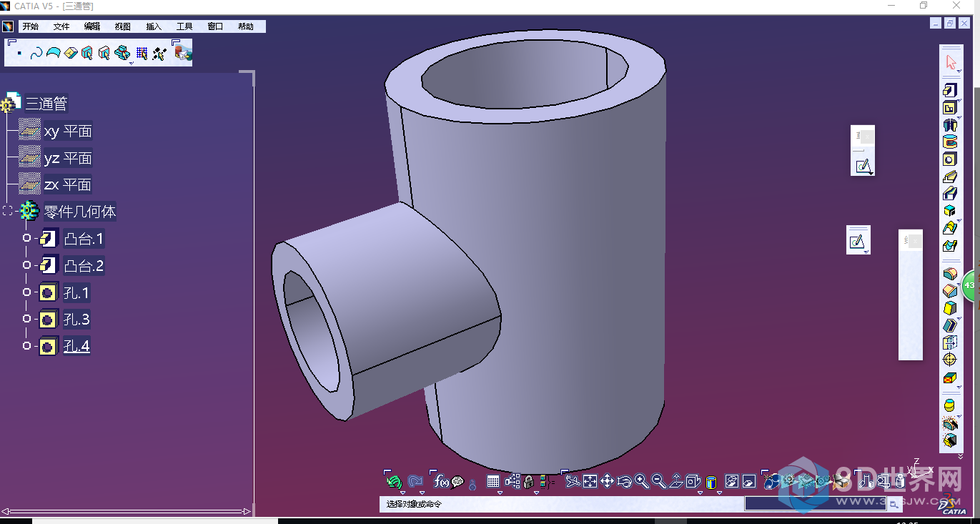Open the 编辑 menu
This screenshot has width=980, height=524.
92,26
